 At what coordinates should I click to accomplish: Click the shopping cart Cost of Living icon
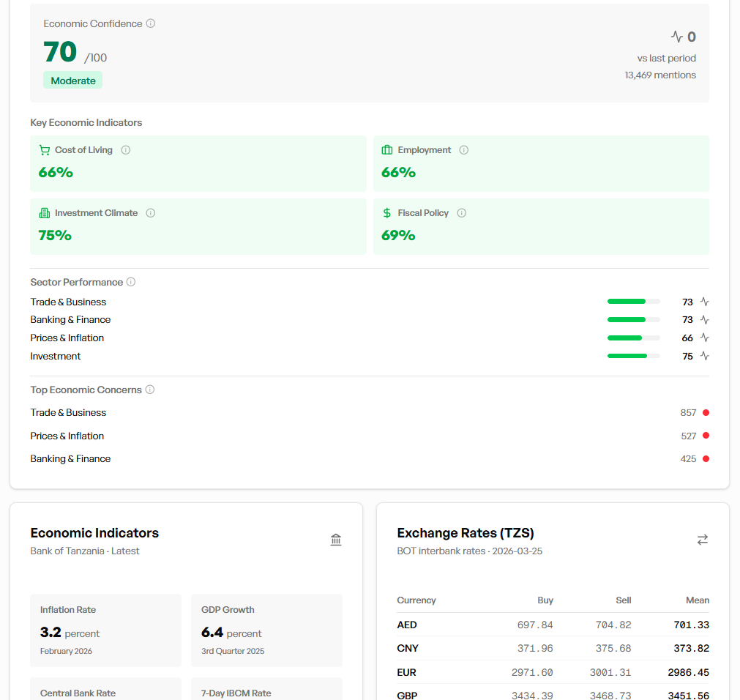pyautogui.click(x=45, y=150)
